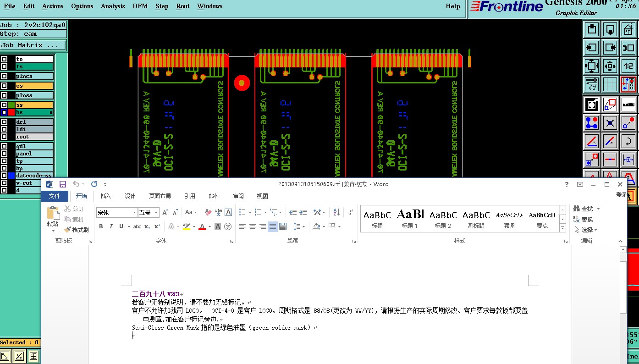Apply strikethrough formatting in Word
This screenshot has width=639, height=364.
[137, 226]
